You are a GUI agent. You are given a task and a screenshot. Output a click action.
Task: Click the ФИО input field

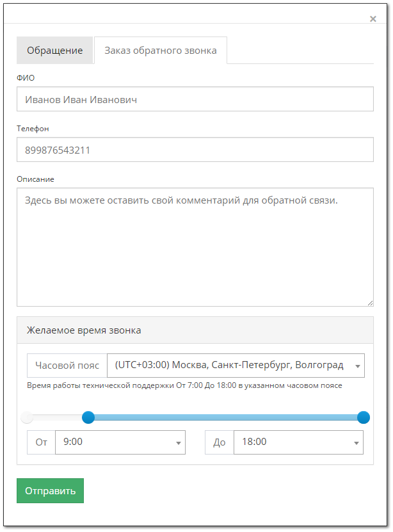195,99
